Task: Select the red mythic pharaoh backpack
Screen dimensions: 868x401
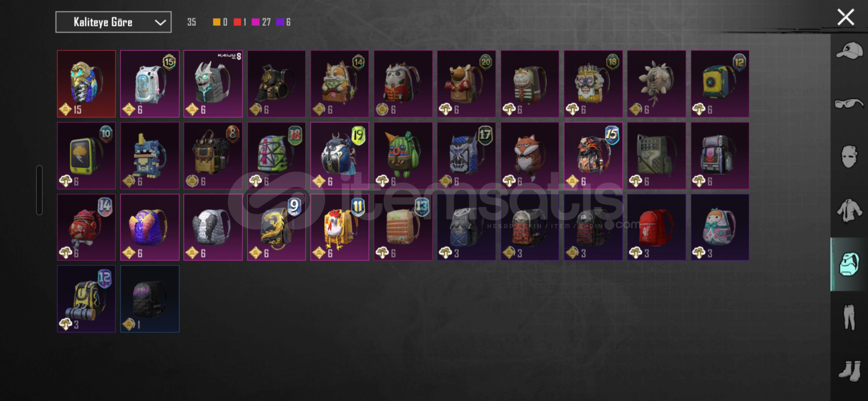Action: coord(86,84)
